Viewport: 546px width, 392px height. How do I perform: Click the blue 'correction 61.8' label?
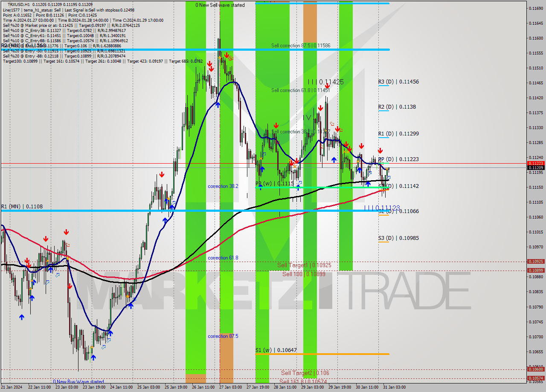click(x=223, y=258)
